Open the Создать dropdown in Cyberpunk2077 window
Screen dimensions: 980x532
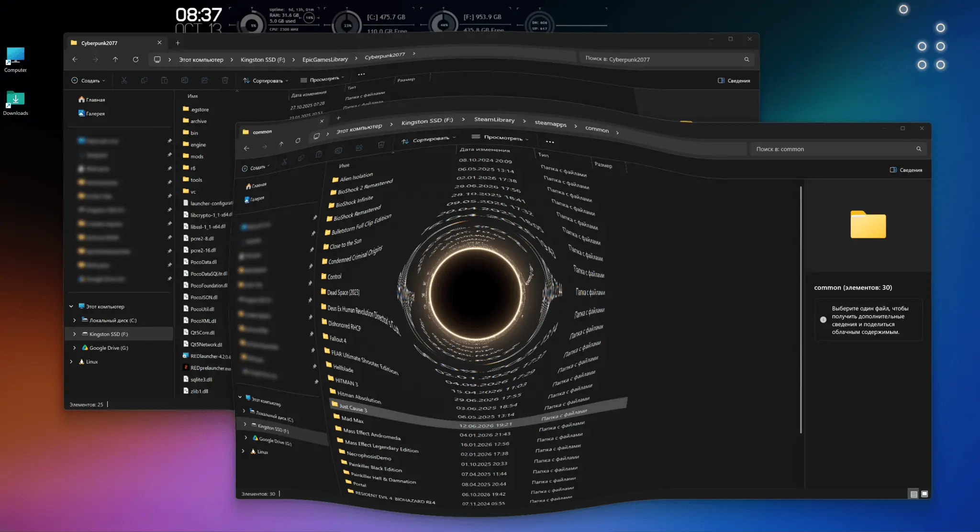tap(88, 80)
